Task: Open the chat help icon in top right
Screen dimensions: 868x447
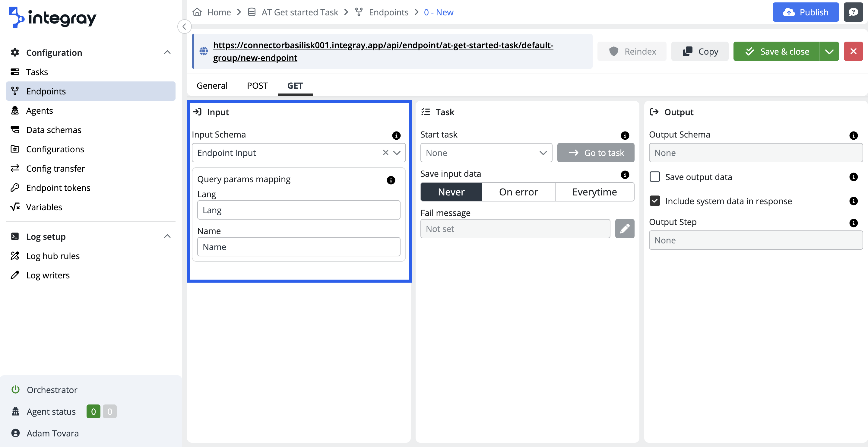Action: 853,12
